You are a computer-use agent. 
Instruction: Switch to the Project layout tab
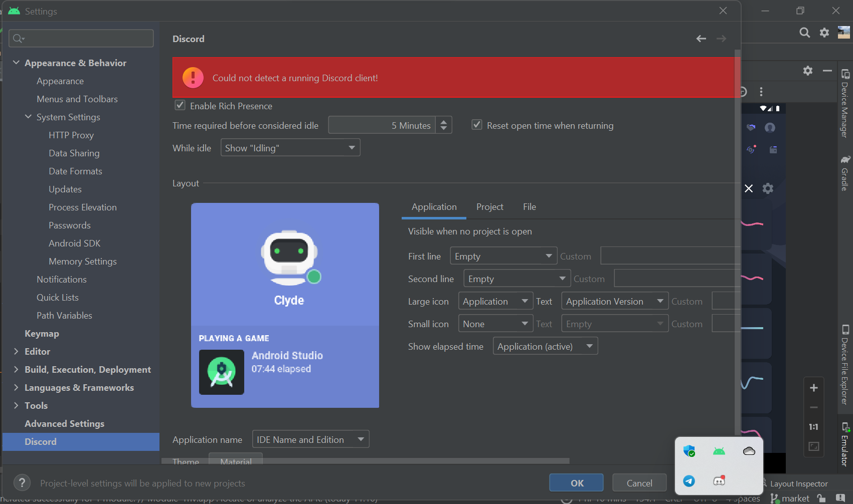[489, 207]
